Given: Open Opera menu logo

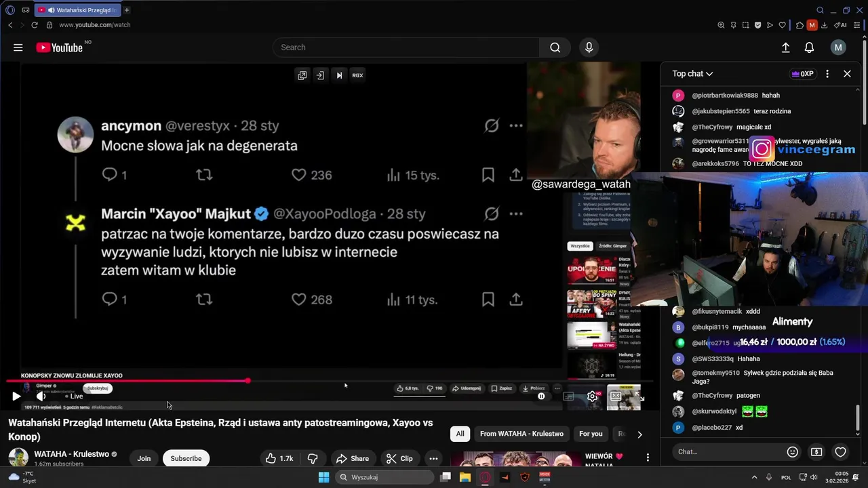Looking at the screenshot, I should click(x=10, y=10).
